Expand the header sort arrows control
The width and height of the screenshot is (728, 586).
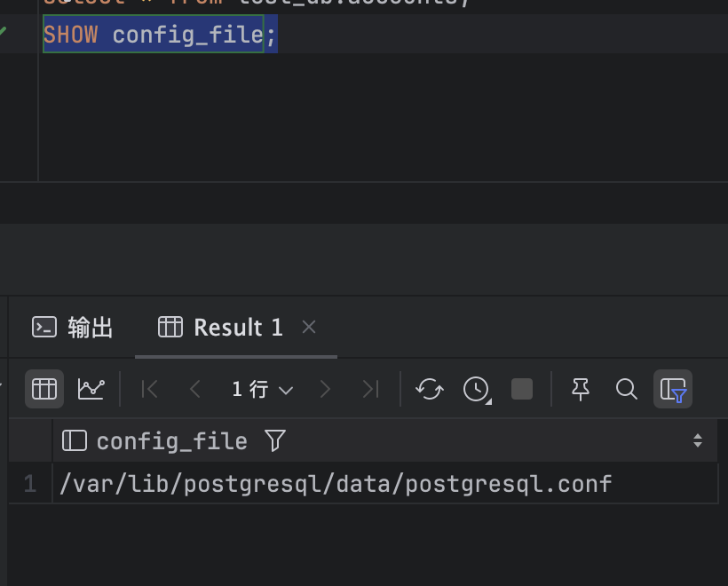click(x=698, y=440)
